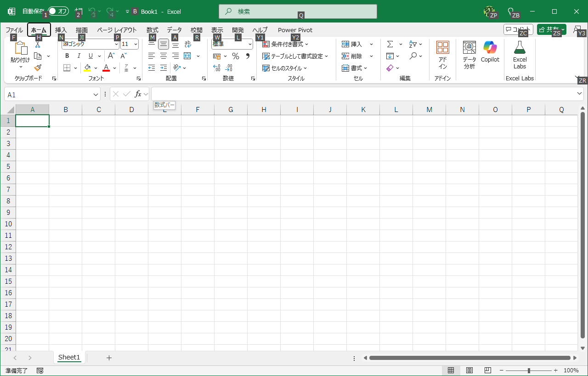Screen dimensions: 588x376
Task: Expand the 条件付き書式 menu
Action: (285, 44)
